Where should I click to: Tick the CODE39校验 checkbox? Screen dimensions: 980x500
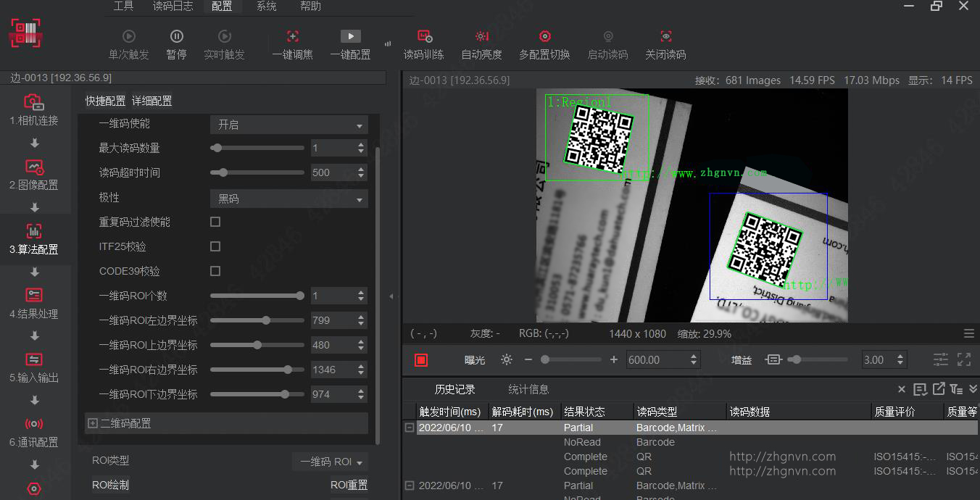[215, 271]
